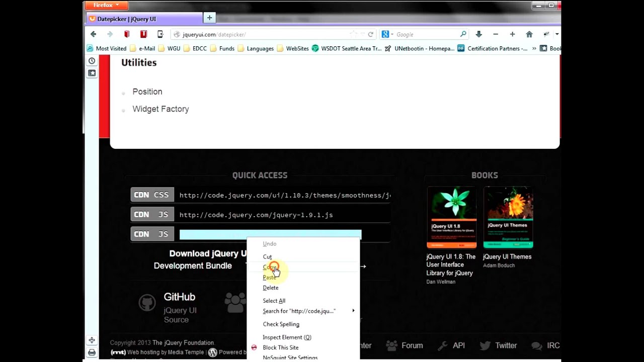The height and width of the screenshot is (362, 644).
Task: Open the Languages bookmarks folder
Action: point(256,48)
